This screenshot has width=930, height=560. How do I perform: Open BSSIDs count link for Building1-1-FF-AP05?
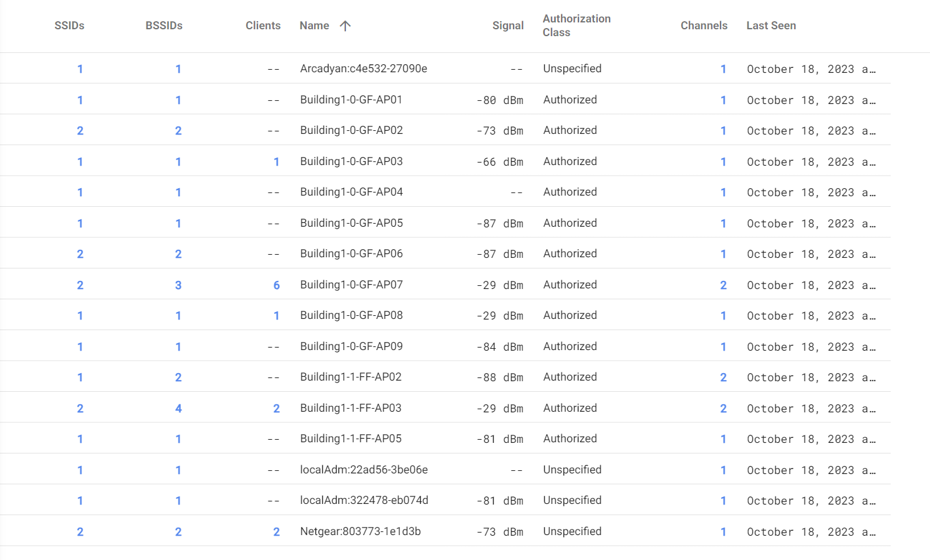click(178, 439)
